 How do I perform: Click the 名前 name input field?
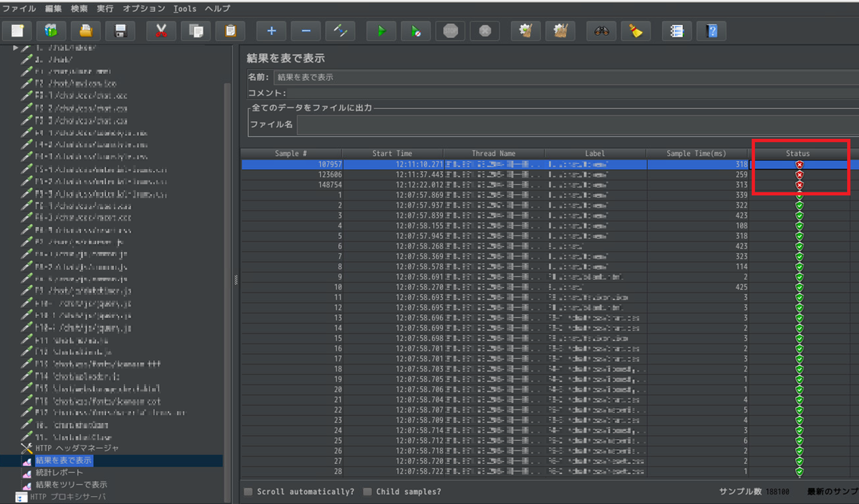pyautogui.click(x=566, y=77)
